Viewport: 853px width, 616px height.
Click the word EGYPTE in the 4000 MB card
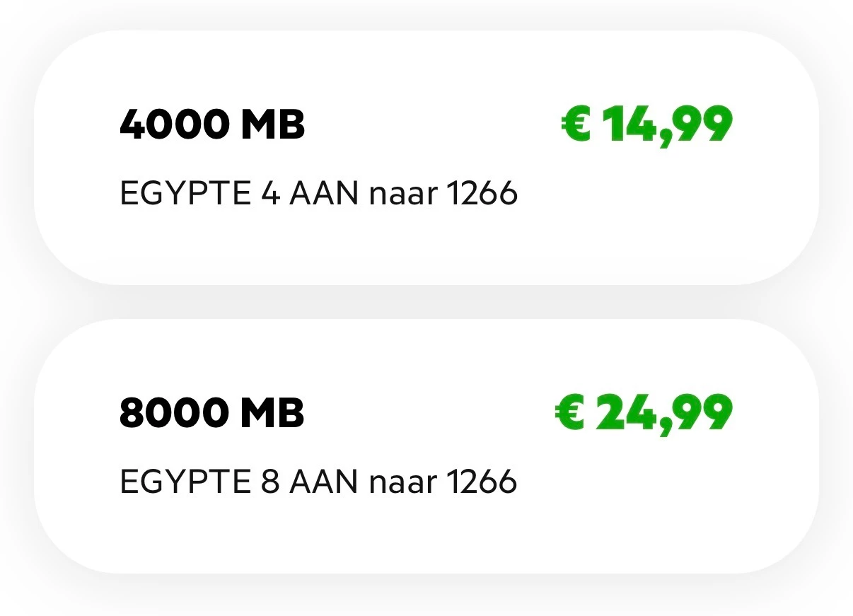pyautogui.click(x=185, y=193)
